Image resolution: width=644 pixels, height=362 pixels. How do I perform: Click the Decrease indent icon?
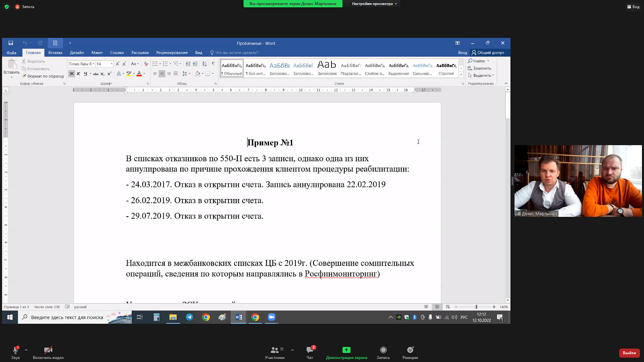coord(188,64)
